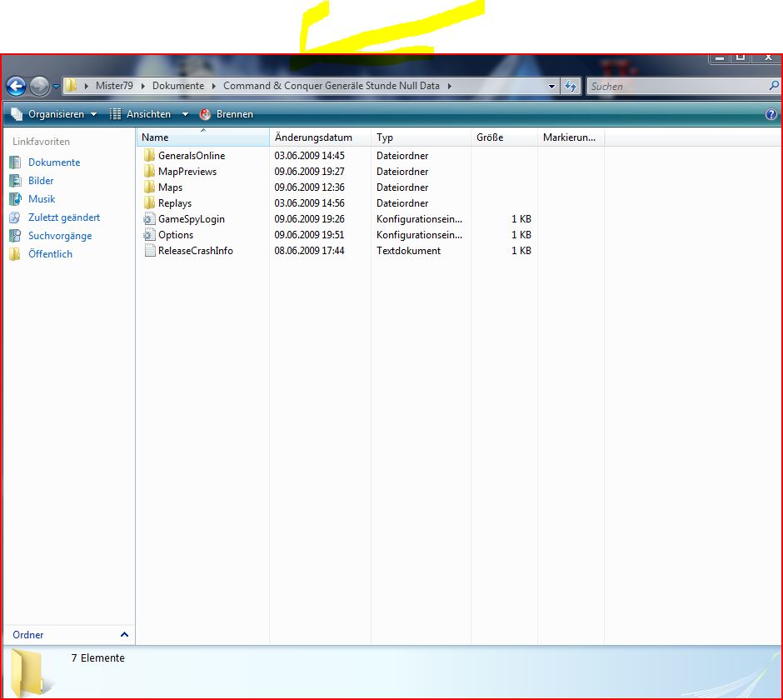Select the Replays folder icon
Viewport: 783px width, 700px height.
click(x=149, y=202)
